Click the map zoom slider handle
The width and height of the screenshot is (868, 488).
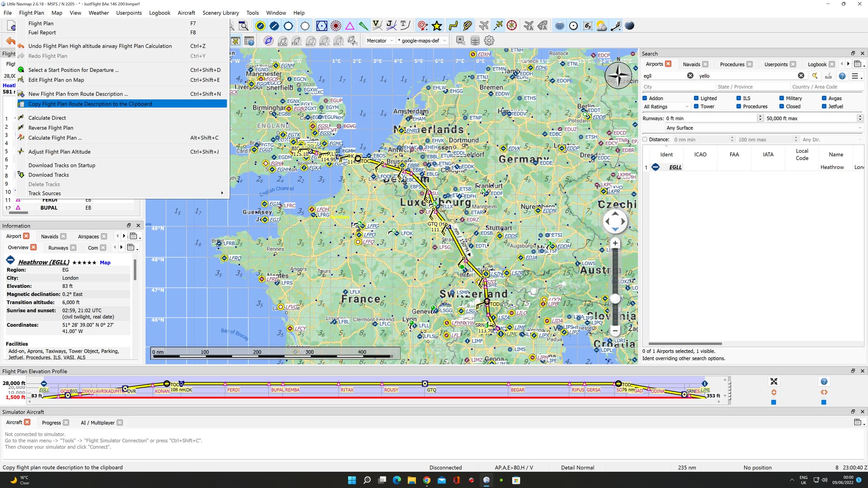(615, 299)
